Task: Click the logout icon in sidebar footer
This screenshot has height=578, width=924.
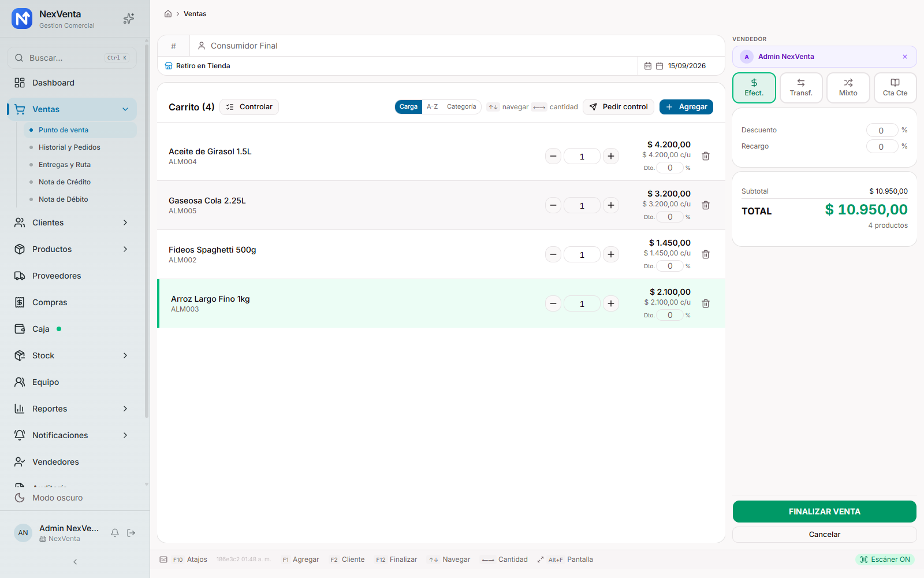Action: (x=131, y=533)
